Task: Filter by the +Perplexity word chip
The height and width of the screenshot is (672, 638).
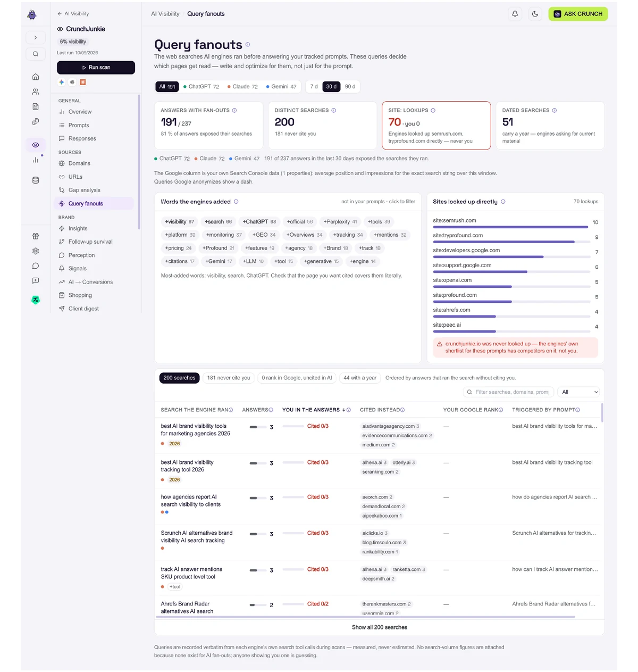Action: click(340, 222)
